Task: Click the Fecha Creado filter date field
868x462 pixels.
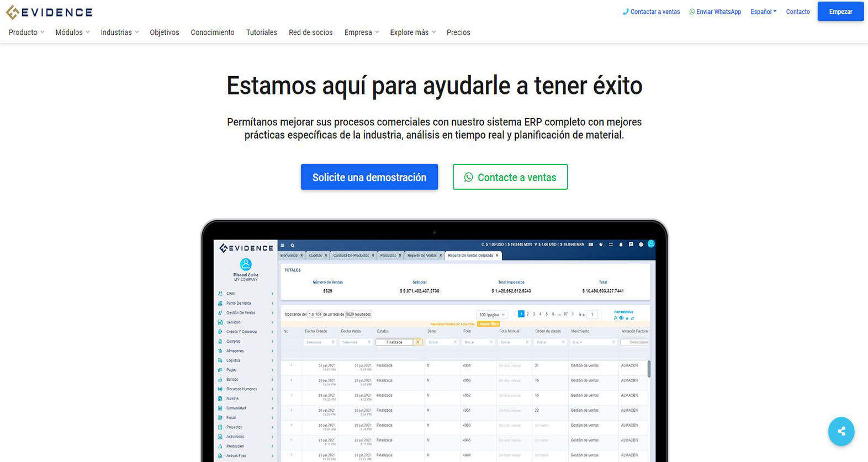Action: coord(320,342)
